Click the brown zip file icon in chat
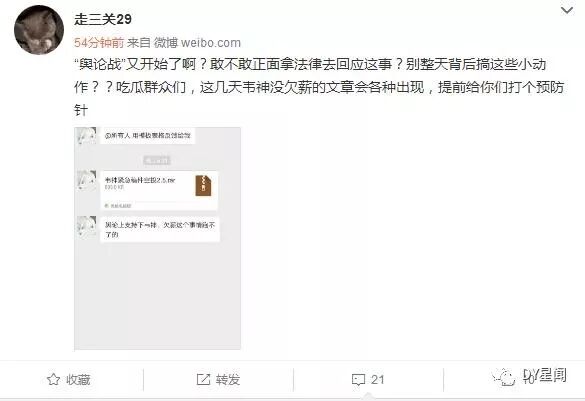Viewport: 585px width, 401px height. (x=203, y=185)
